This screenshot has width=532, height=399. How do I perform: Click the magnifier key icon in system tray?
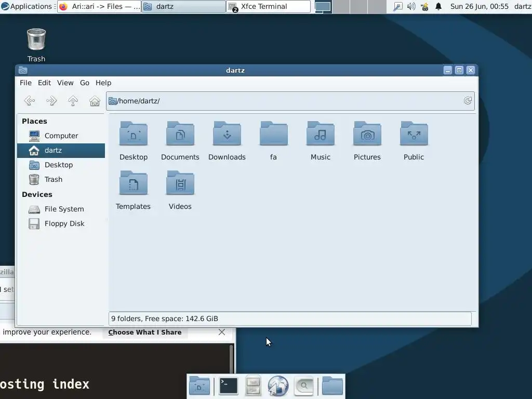click(x=397, y=6)
